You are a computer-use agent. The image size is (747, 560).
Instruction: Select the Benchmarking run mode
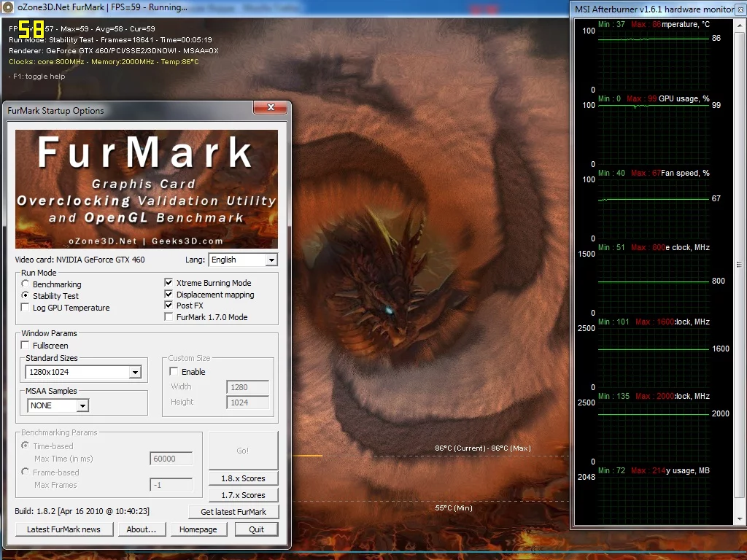pyautogui.click(x=26, y=284)
